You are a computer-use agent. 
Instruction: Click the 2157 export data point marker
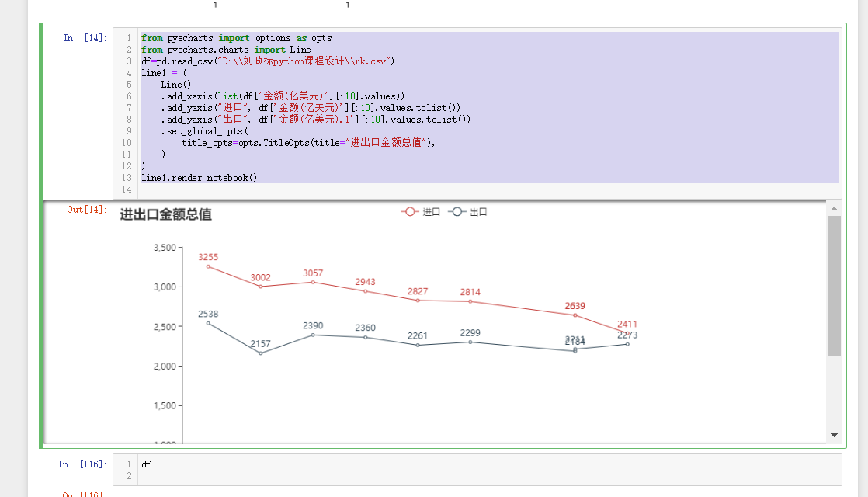tap(261, 353)
